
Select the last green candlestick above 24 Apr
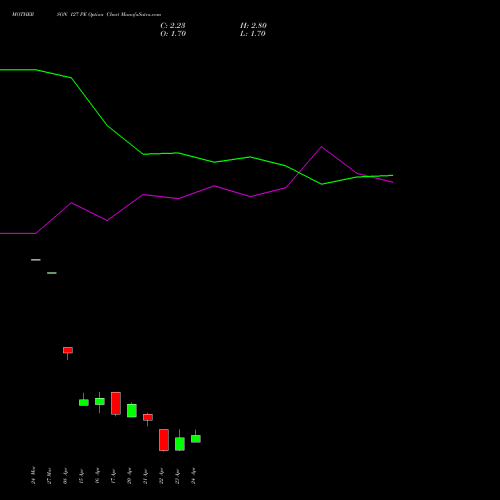(x=196, y=439)
